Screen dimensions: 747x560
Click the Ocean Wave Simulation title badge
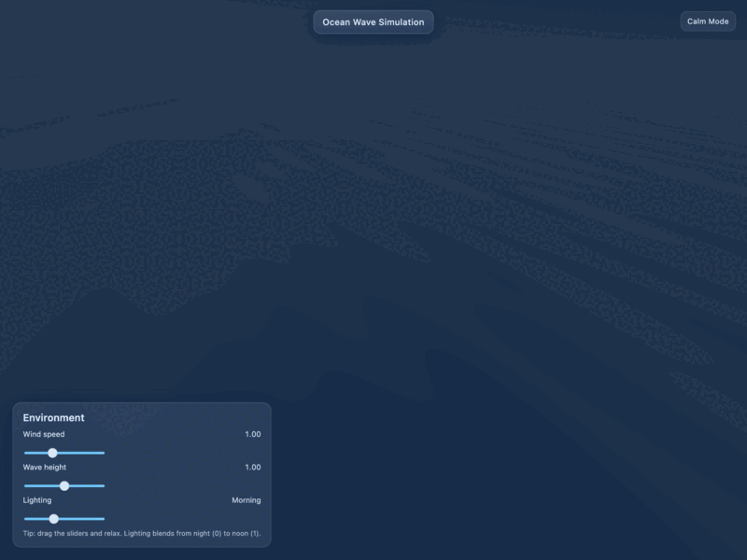point(373,21)
